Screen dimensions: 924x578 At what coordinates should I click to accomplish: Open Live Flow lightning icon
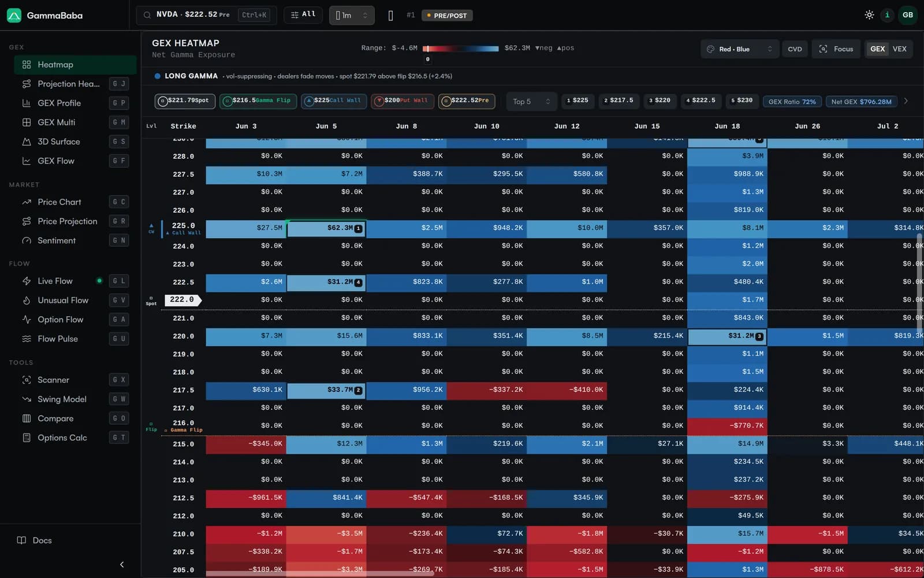[x=27, y=281]
